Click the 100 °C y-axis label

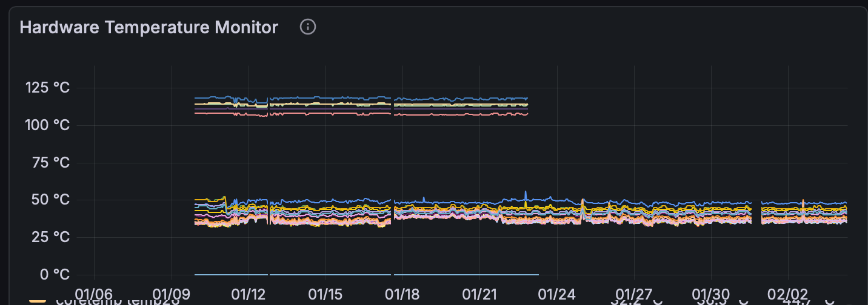coord(48,125)
